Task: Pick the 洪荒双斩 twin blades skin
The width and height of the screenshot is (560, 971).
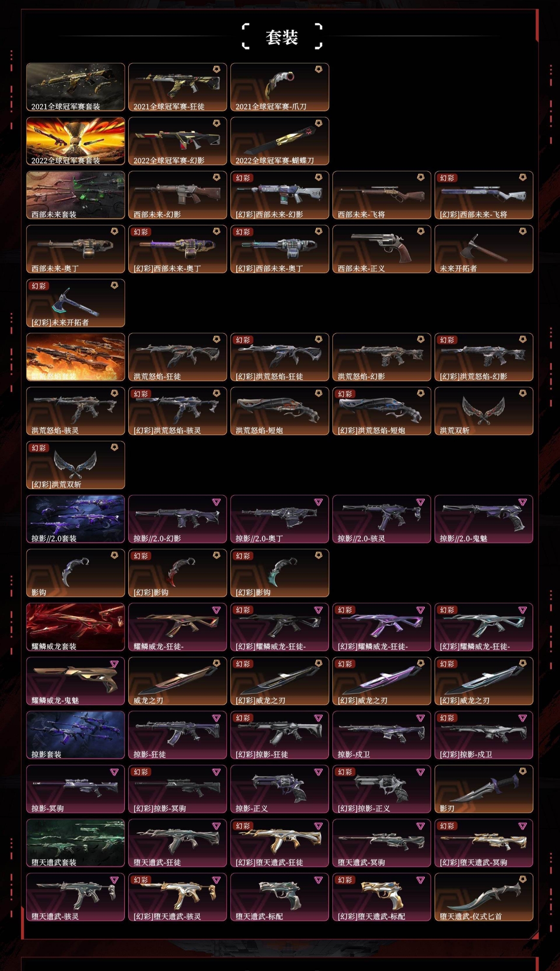Action: (x=484, y=411)
